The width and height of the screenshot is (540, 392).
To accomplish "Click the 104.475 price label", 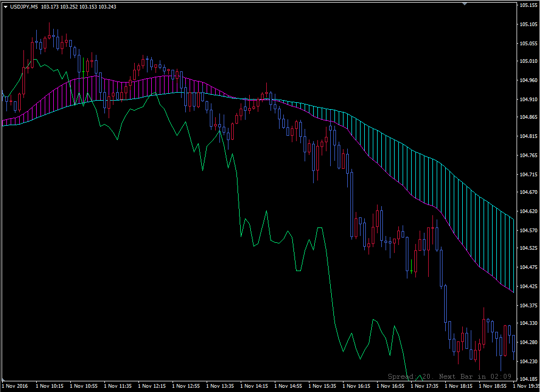I will pos(529,267).
